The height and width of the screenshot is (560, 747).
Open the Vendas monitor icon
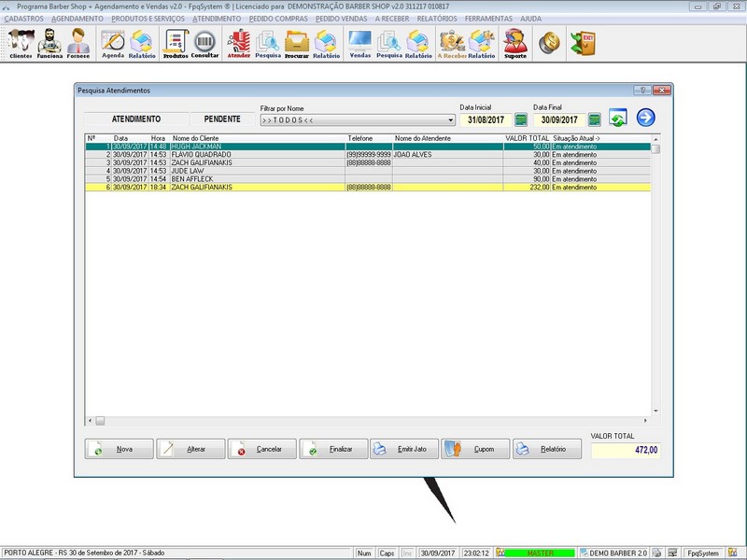coord(360,43)
